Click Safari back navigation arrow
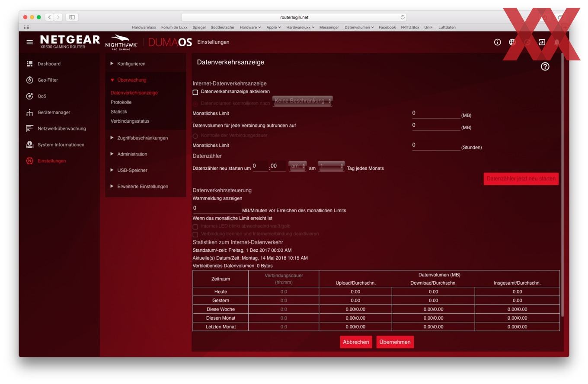The width and height of the screenshot is (588, 384). [50, 17]
